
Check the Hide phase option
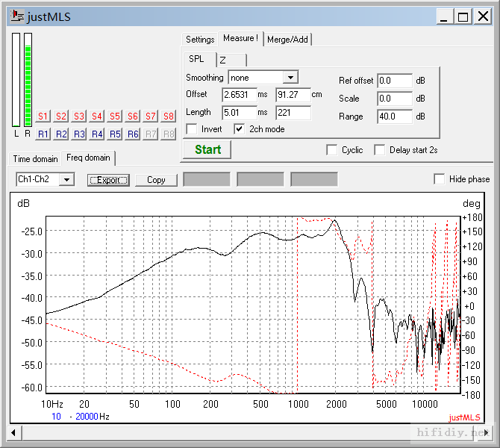click(440, 179)
